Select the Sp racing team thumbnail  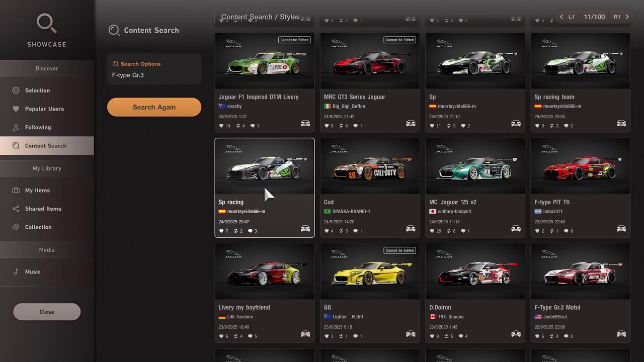[581, 61]
